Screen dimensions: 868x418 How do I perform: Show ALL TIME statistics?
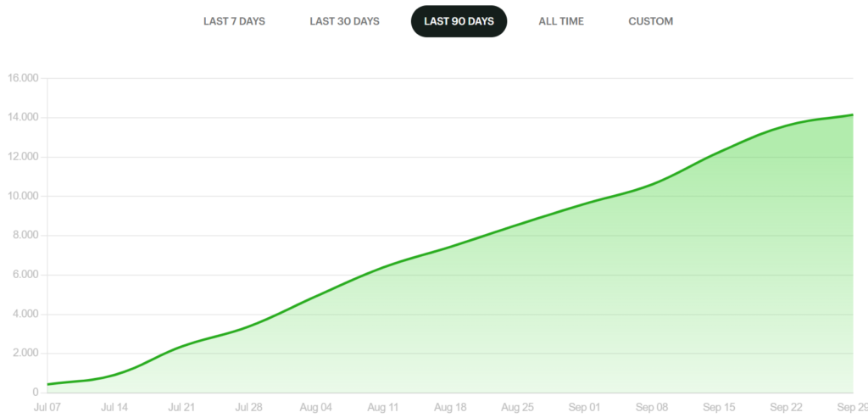(561, 21)
